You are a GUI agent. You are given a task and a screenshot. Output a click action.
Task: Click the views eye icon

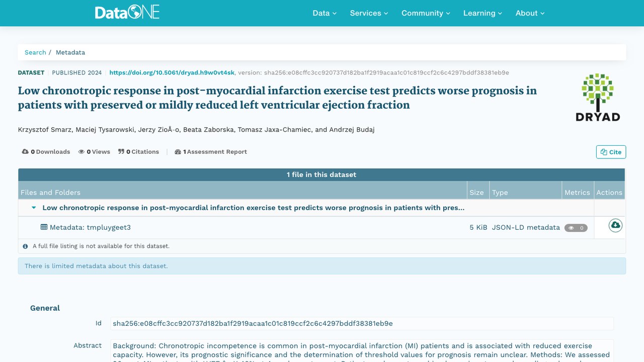click(x=81, y=152)
